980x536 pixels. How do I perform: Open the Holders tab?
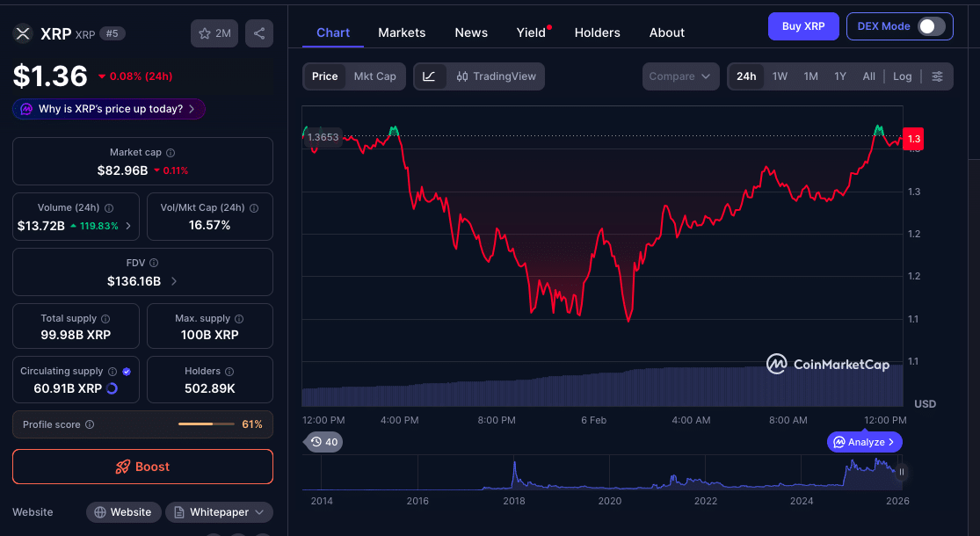tap(598, 33)
